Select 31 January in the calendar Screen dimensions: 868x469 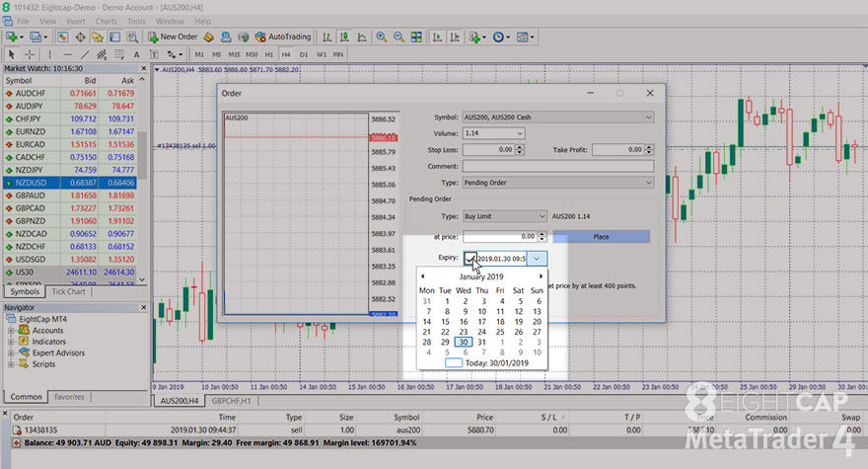(x=481, y=342)
